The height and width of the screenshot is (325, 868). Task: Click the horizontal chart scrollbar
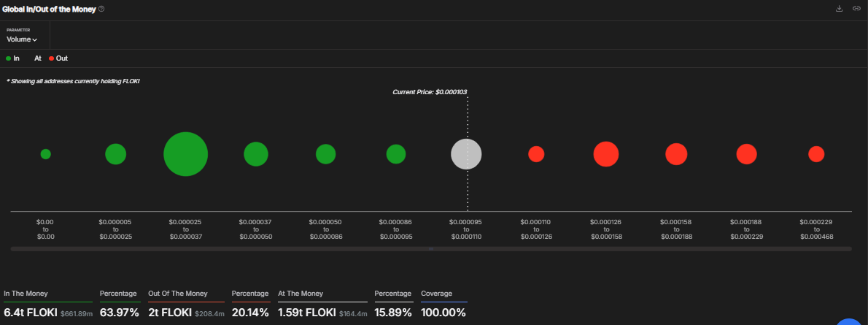(x=430, y=249)
